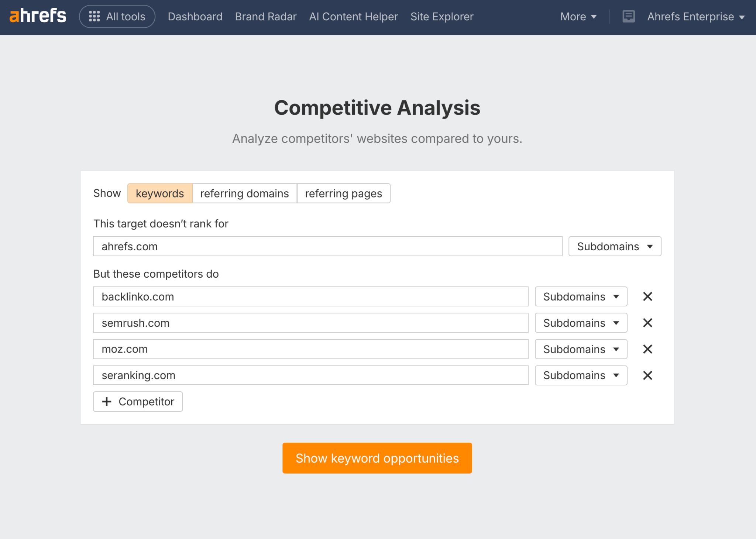Click the plus icon to add a competitor
Viewport: 756px width, 539px height.
click(107, 402)
